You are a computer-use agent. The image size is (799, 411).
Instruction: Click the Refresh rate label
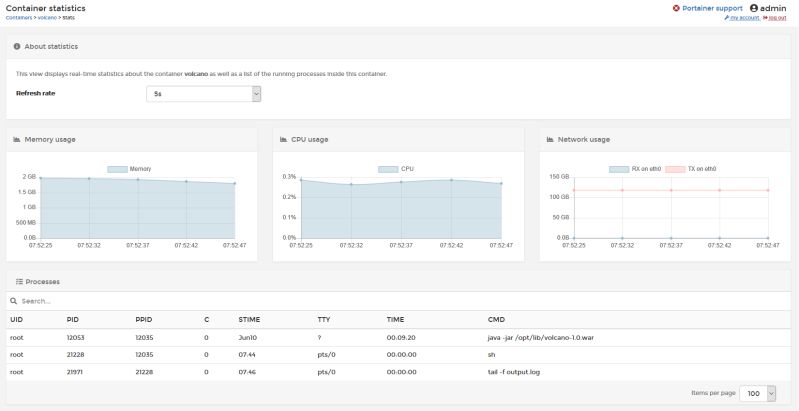click(36, 94)
